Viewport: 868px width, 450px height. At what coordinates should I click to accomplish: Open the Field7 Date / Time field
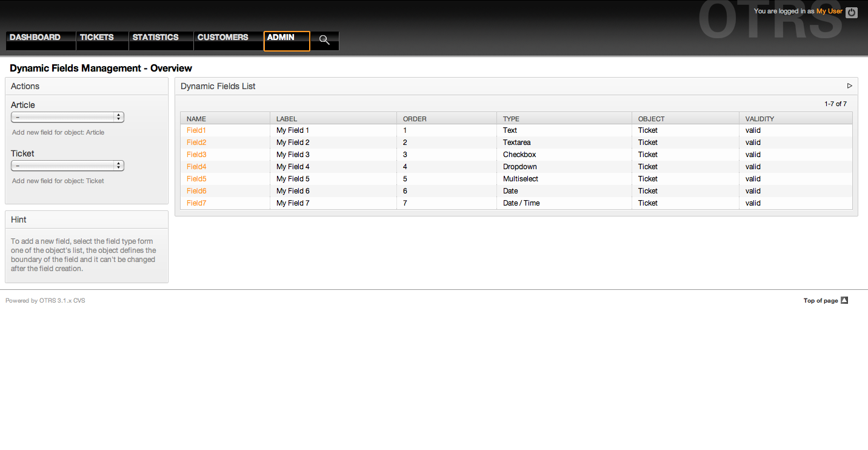coord(196,203)
